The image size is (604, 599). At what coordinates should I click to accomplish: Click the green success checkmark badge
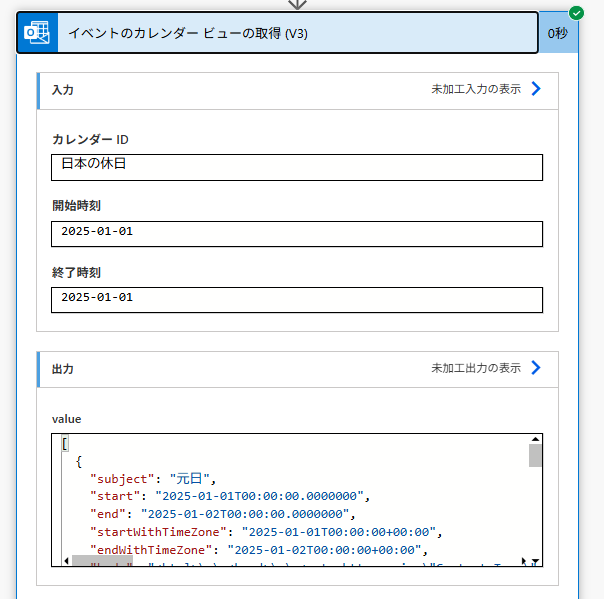click(x=576, y=13)
